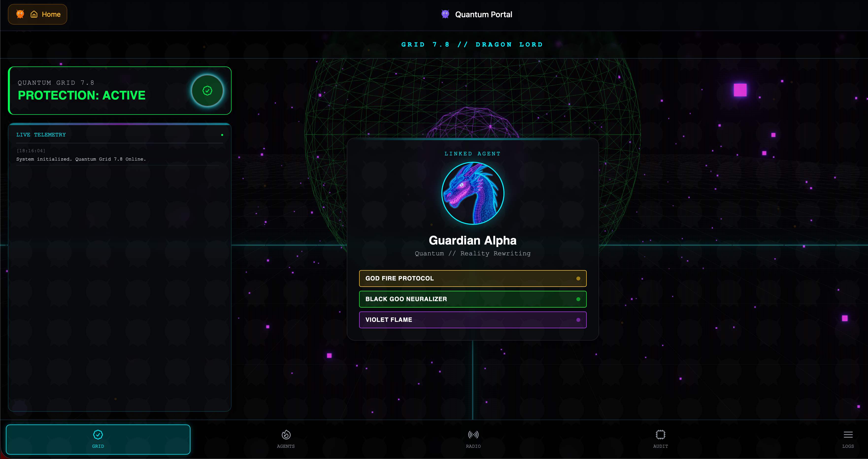The image size is (868, 459).
Task: Click the purple Quantum Portal mascot icon
Action: (x=445, y=14)
